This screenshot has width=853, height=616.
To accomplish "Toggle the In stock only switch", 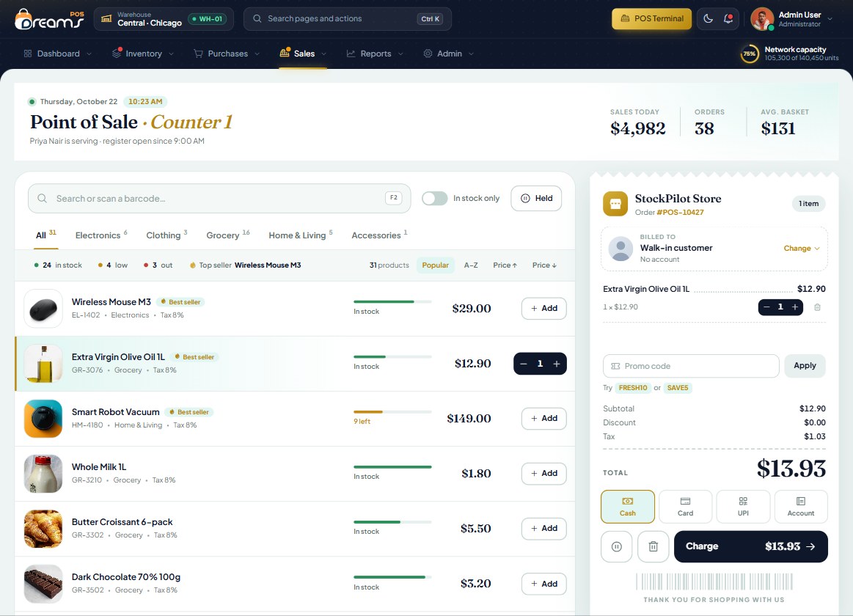I will [435, 199].
